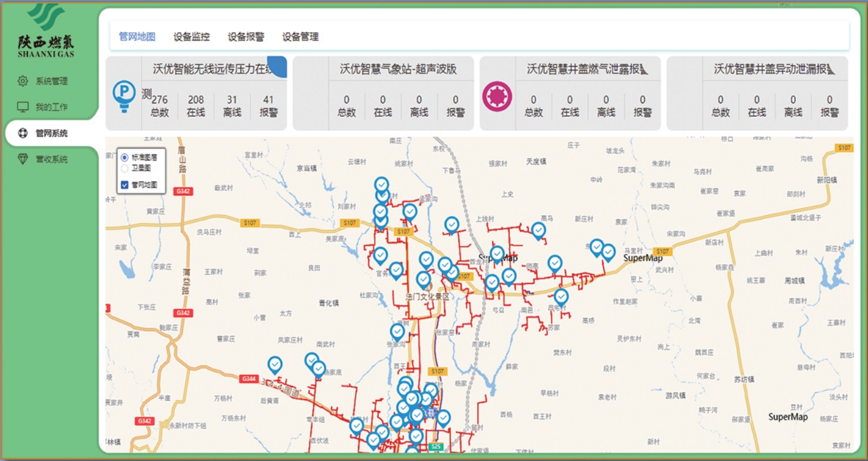Select the marker touching the 杨家底 label
This screenshot has height=461, width=868.
[x=318, y=370]
